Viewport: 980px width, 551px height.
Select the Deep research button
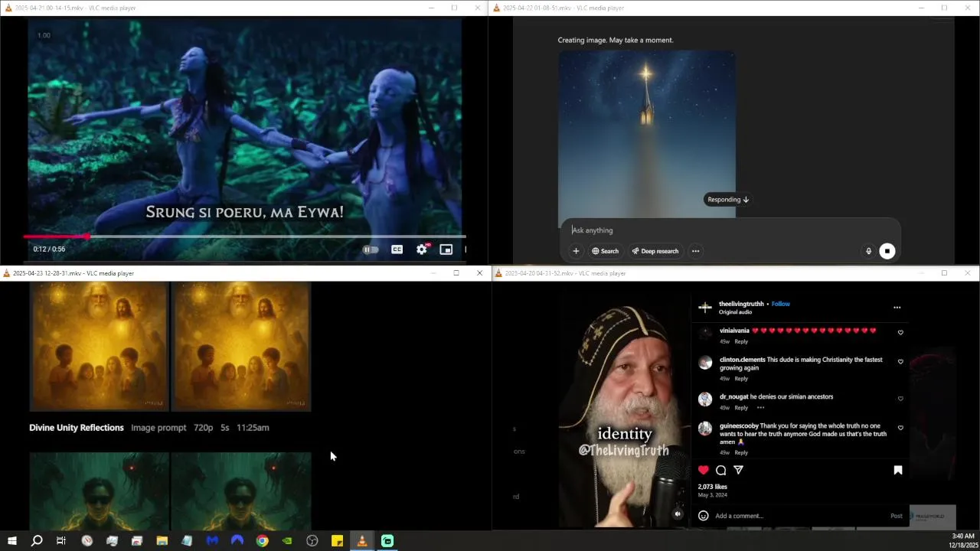coord(655,251)
